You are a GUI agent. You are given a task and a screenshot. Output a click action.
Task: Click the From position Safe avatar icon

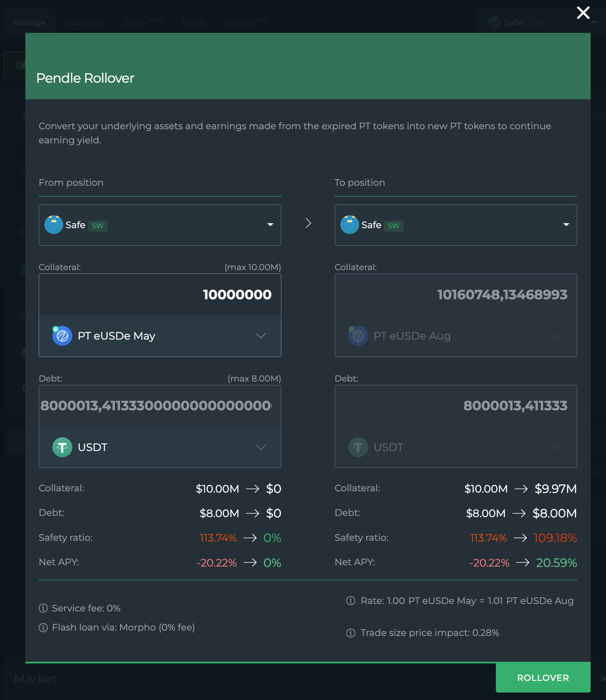(54, 225)
